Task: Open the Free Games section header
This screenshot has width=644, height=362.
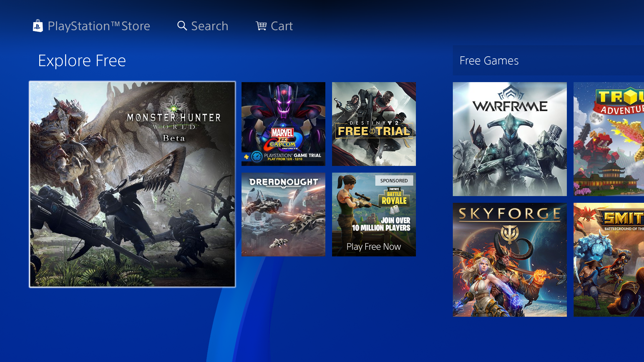Action: pyautogui.click(x=548, y=60)
